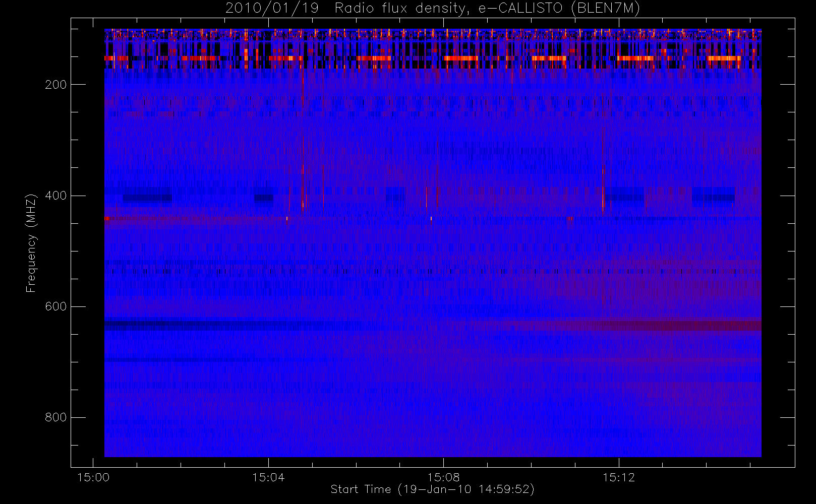Select the 200 frequency tick label
The height and width of the screenshot is (504, 816).
pyautogui.click(x=56, y=85)
